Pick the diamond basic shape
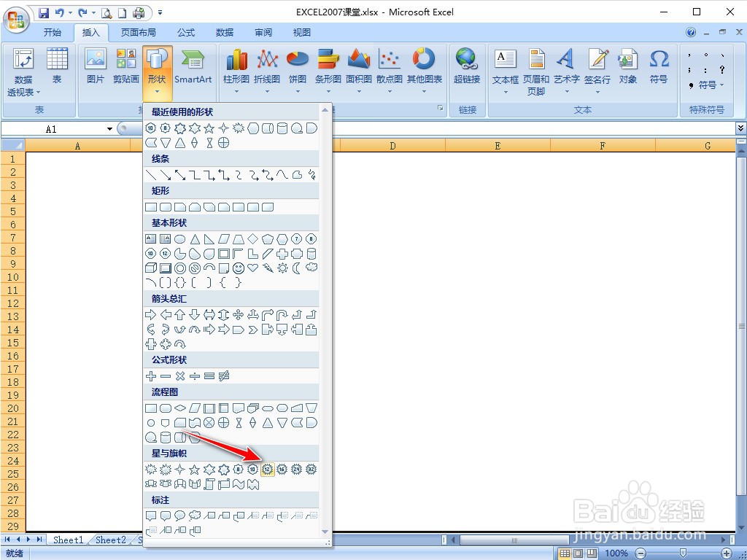 coord(253,238)
